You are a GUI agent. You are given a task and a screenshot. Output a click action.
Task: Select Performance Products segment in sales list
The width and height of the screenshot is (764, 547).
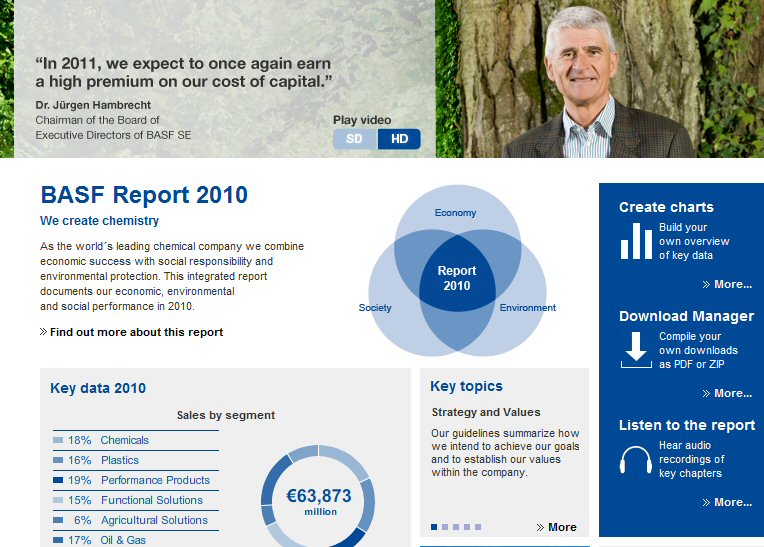[x=155, y=480]
